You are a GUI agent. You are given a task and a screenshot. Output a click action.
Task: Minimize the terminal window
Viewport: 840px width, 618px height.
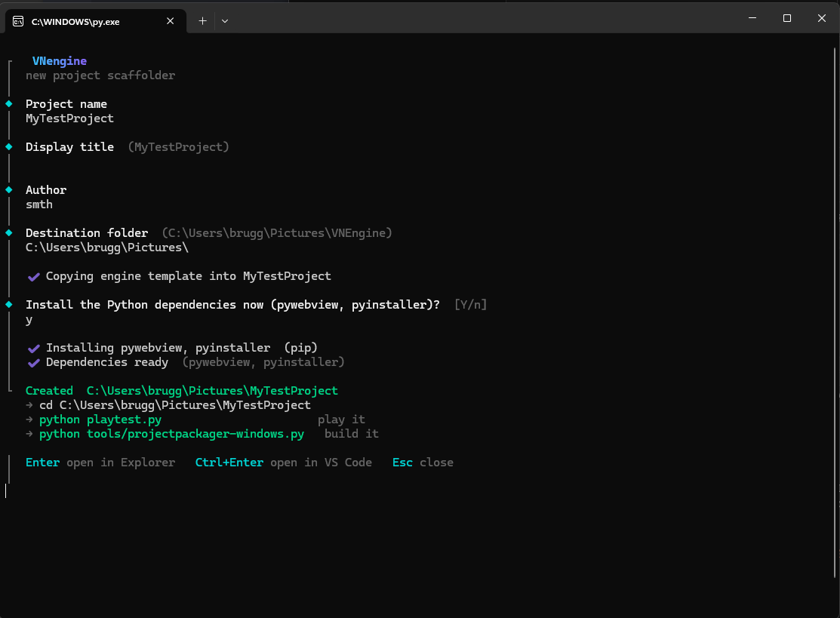(x=752, y=18)
